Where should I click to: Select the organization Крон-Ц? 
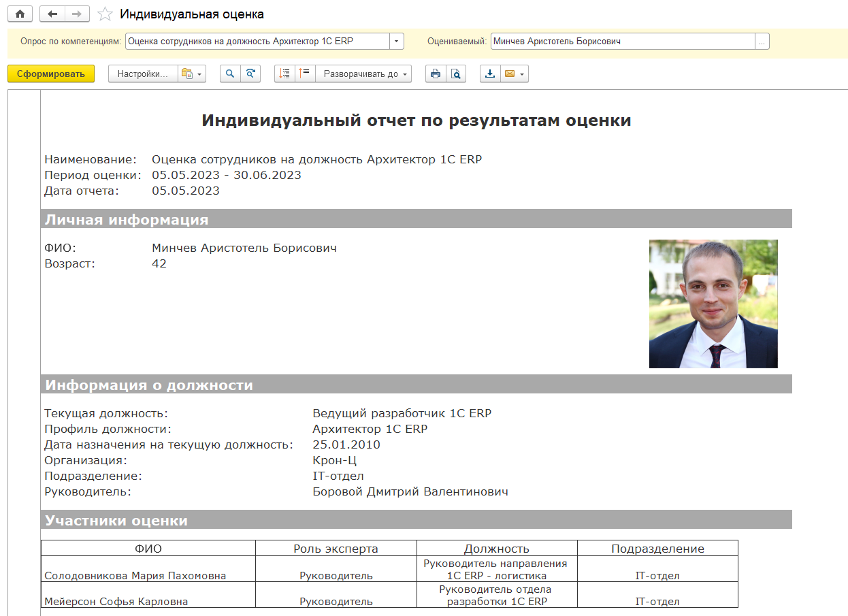click(x=336, y=460)
